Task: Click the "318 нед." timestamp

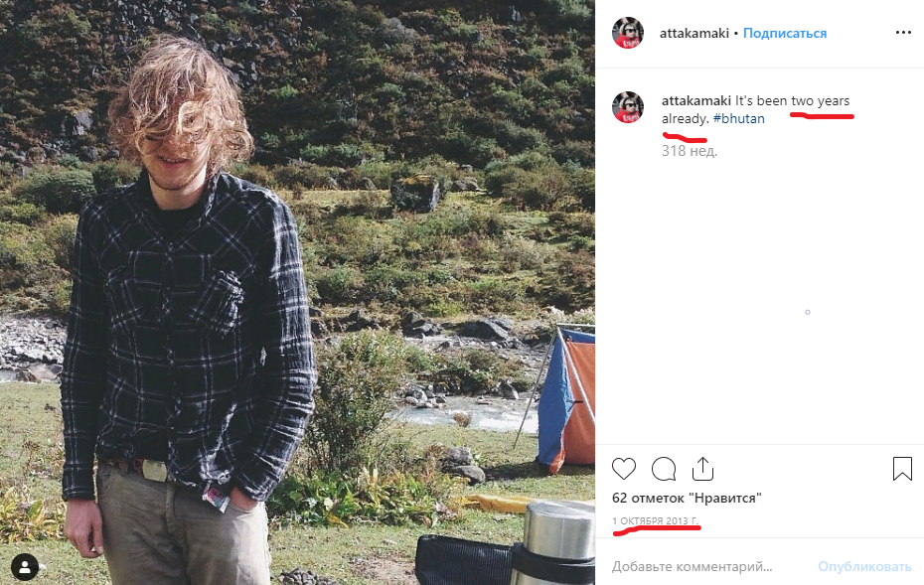Action: 690,151
